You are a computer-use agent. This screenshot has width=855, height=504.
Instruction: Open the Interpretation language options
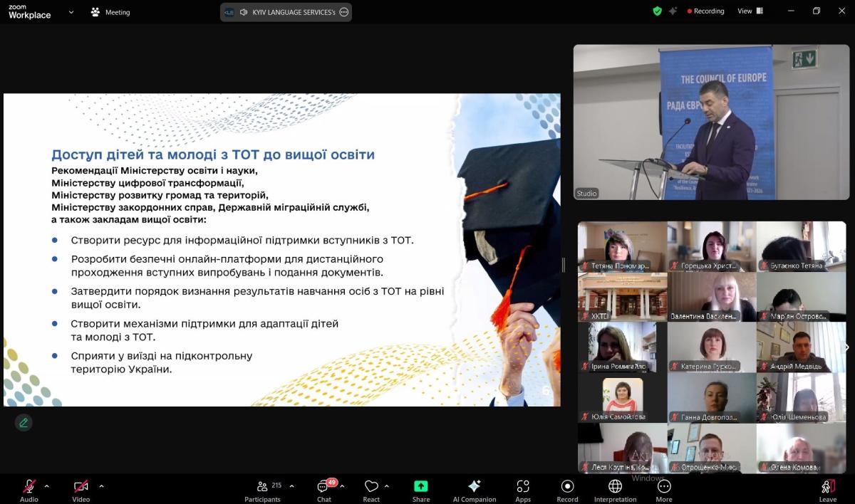click(x=615, y=489)
